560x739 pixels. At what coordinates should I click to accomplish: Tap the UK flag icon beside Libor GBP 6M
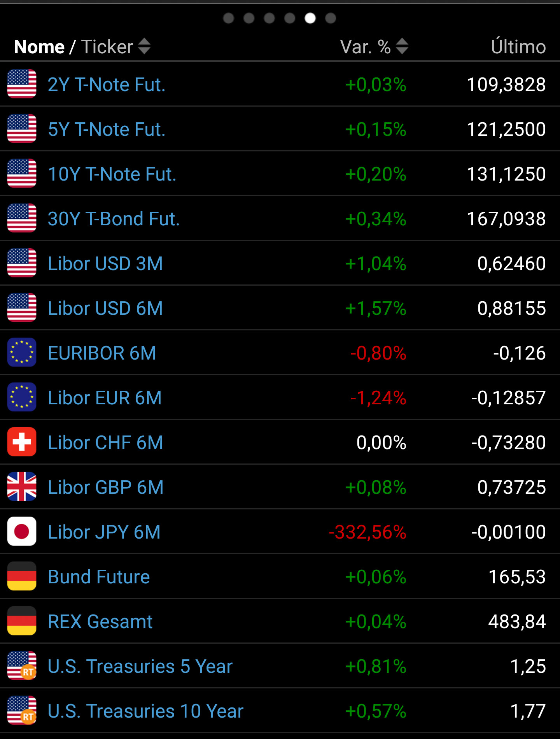tap(22, 487)
